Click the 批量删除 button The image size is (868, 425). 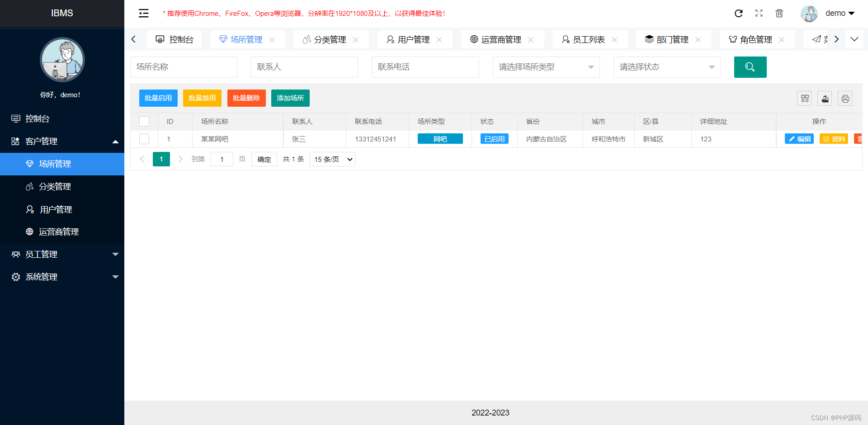[x=246, y=98]
